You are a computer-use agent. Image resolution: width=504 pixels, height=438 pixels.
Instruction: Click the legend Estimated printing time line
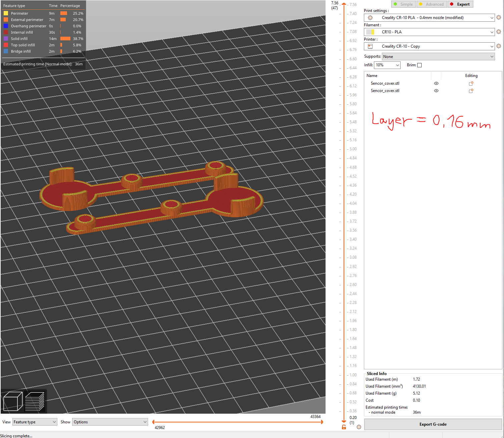tap(43, 64)
